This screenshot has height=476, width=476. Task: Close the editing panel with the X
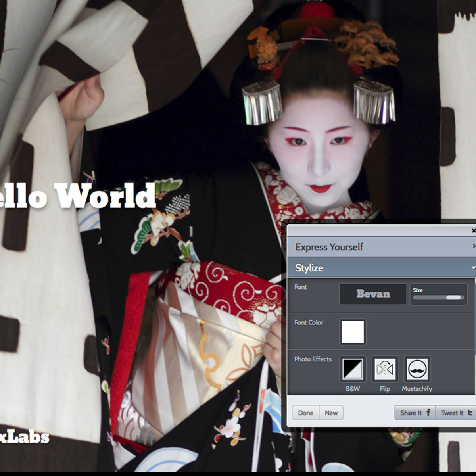(473, 230)
